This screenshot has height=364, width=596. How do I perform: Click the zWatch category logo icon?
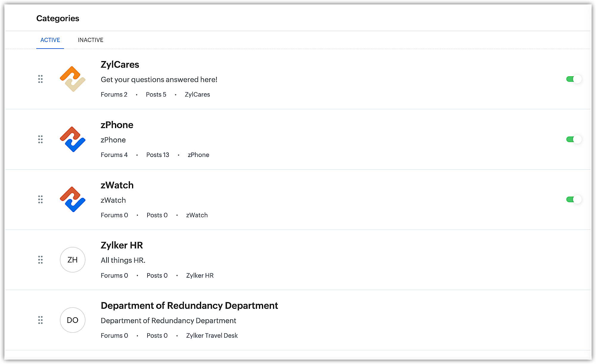point(72,199)
